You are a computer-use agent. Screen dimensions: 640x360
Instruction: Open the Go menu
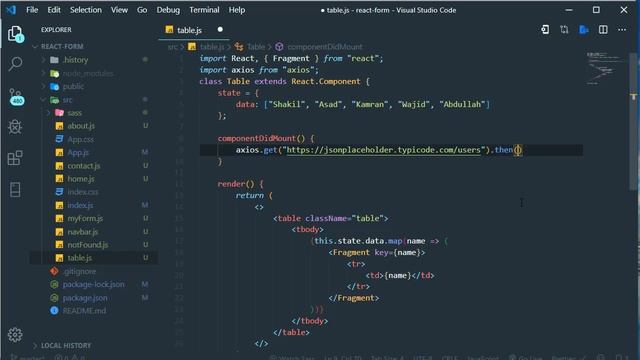coord(142,10)
